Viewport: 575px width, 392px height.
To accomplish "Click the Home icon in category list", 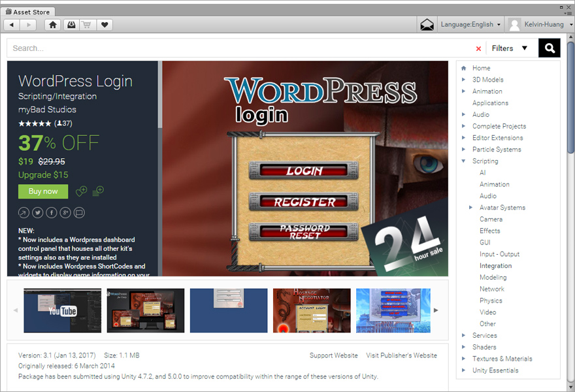I will point(463,68).
